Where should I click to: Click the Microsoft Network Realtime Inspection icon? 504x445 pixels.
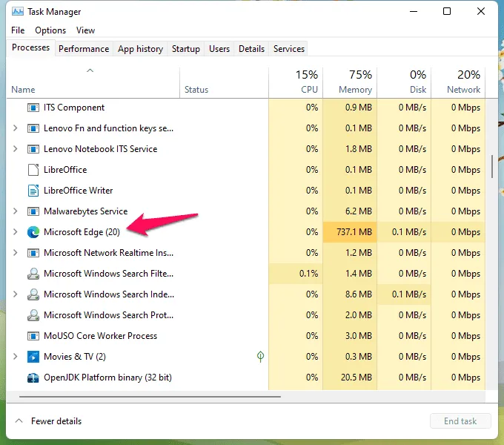coord(33,253)
